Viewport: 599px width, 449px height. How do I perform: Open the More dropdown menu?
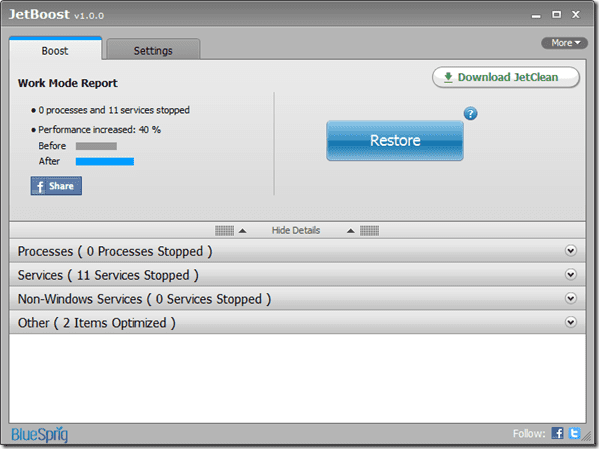coord(565,43)
